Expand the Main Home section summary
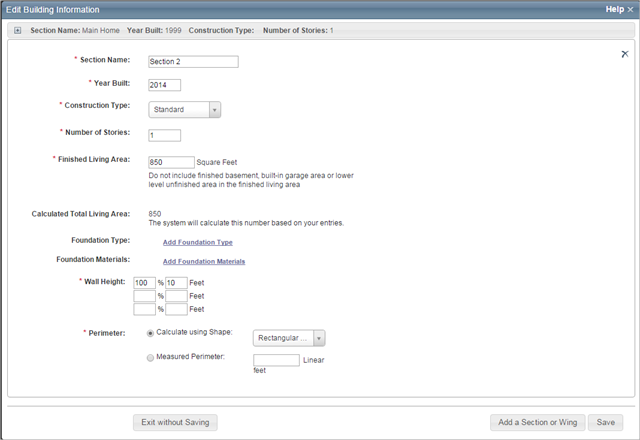The height and width of the screenshot is (440, 640). (x=18, y=31)
